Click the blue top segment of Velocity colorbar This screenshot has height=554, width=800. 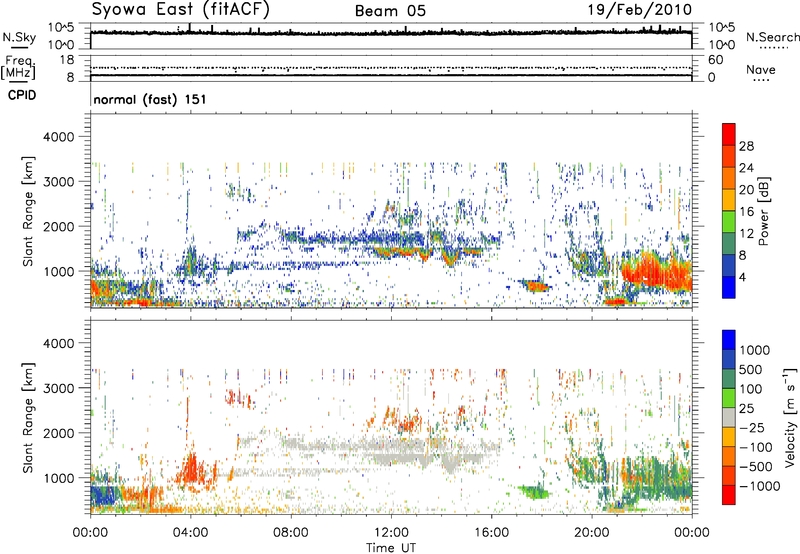(x=729, y=340)
